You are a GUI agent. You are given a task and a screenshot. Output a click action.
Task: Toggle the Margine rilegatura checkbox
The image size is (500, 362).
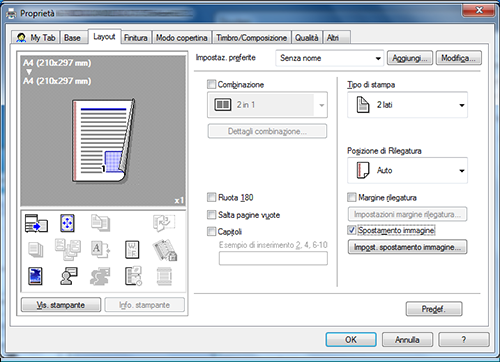(x=351, y=197)
